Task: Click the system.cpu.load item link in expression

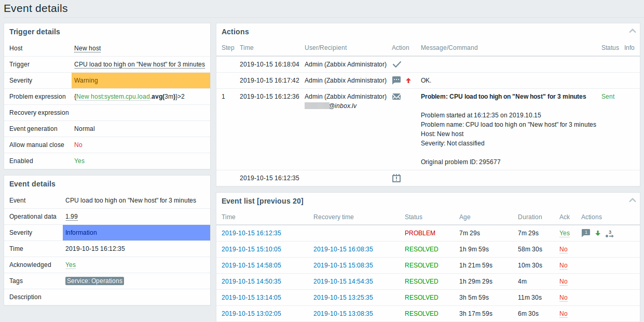Action: tap(113, 97)
